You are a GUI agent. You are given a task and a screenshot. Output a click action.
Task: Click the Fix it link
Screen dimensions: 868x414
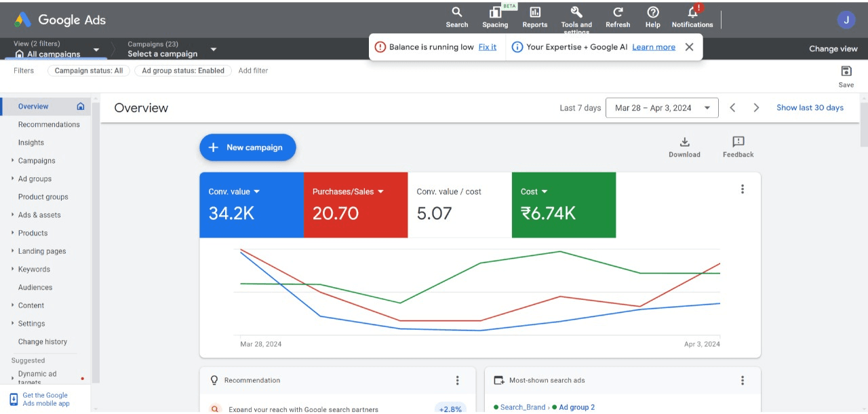point(488,47)
